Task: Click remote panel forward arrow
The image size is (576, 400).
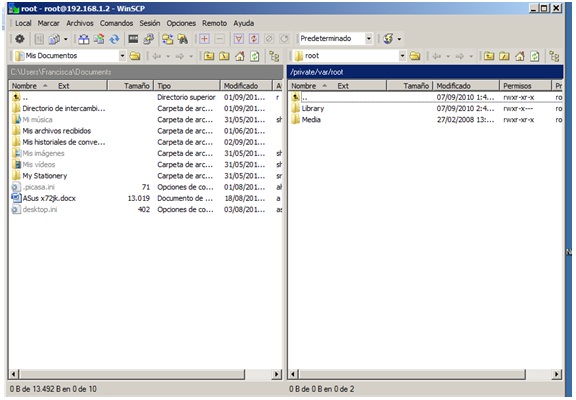Action: pos(460,56)
